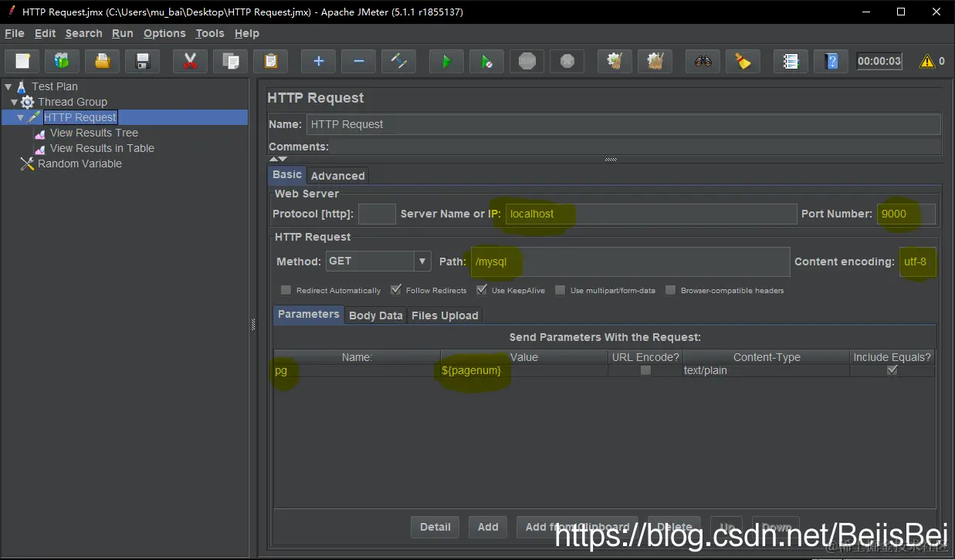Select the Parameters tab
The width and height of the screenshot is (955, 560).
pos(309,314)
